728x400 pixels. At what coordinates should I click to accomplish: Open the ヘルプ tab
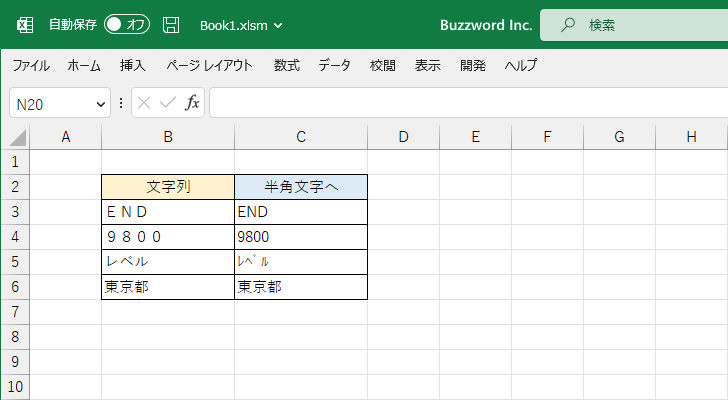pyautogui.click(x=521, y=65)
